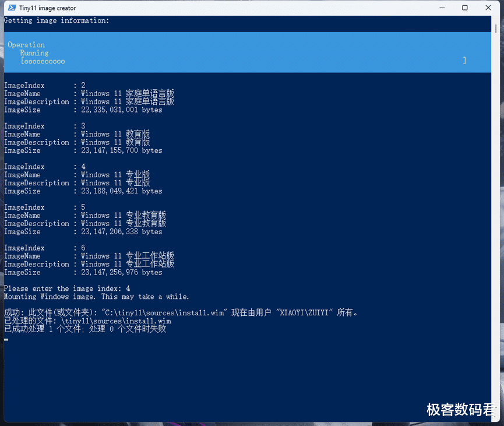Click the '23,147,256,976 bytes' value
The height and width of the screenshot is (426, 504).
point(122,272)
